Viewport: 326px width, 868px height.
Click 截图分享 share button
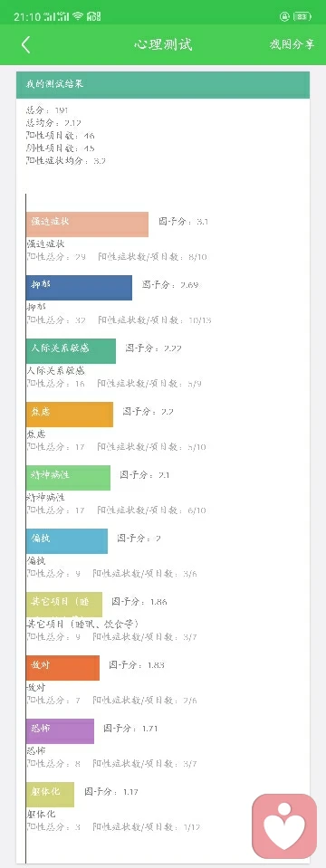[292, 45]
